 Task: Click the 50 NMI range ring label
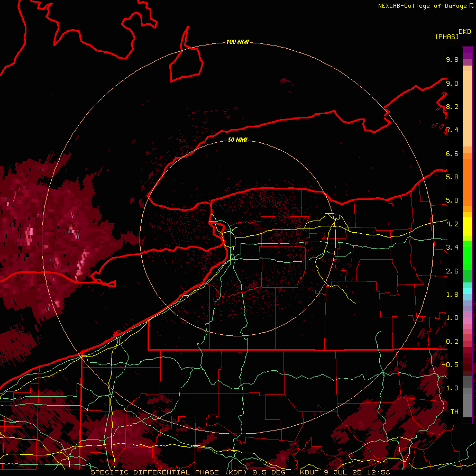237,140
